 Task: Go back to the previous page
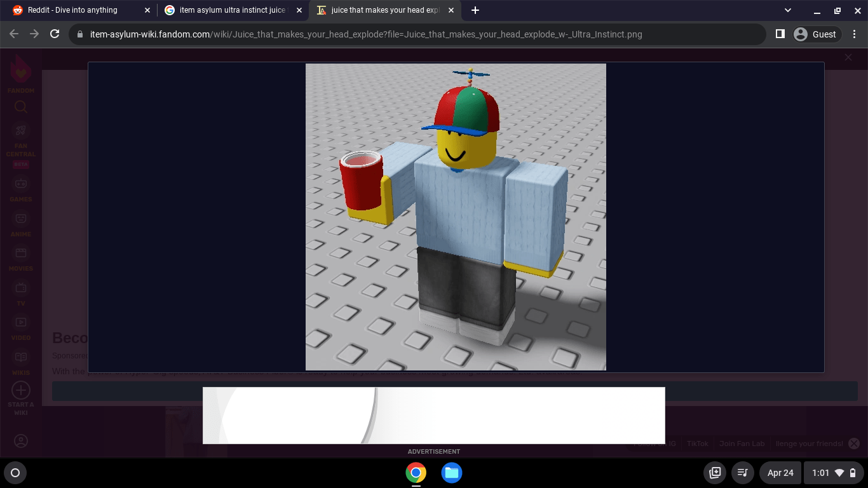[14, 34]
